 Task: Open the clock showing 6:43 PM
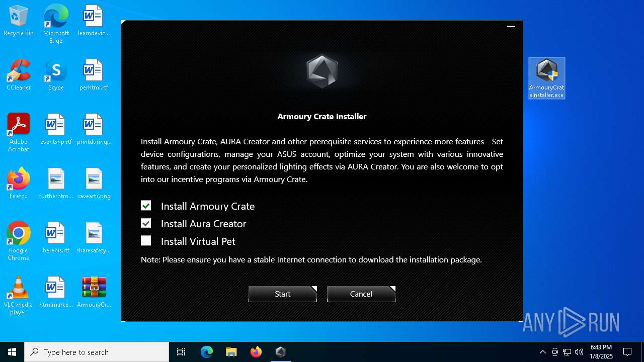click(601, 352)
